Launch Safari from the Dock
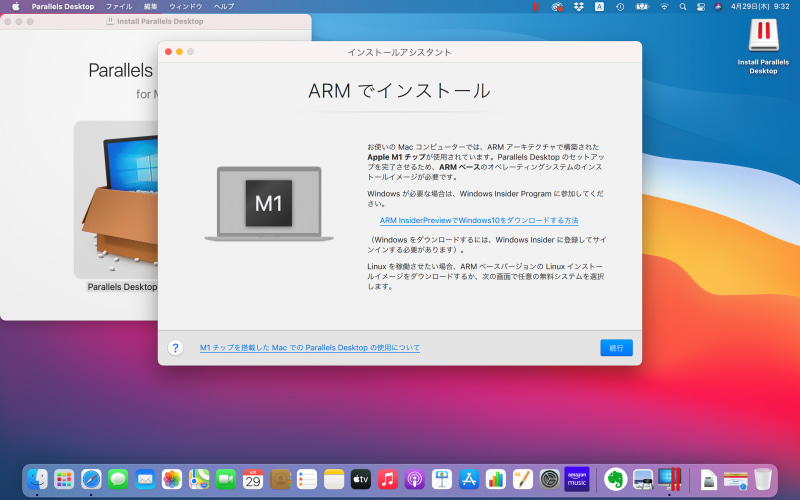 coord(91,479)
